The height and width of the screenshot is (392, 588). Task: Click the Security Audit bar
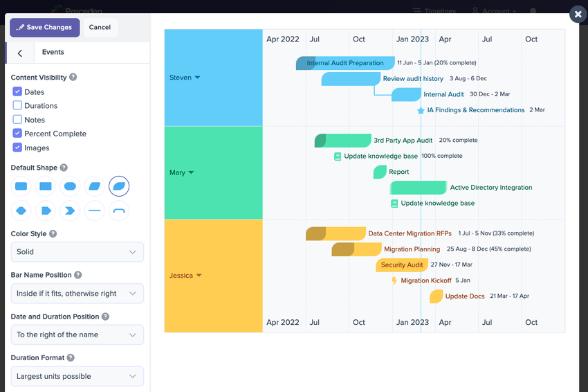tap(402, 265)
